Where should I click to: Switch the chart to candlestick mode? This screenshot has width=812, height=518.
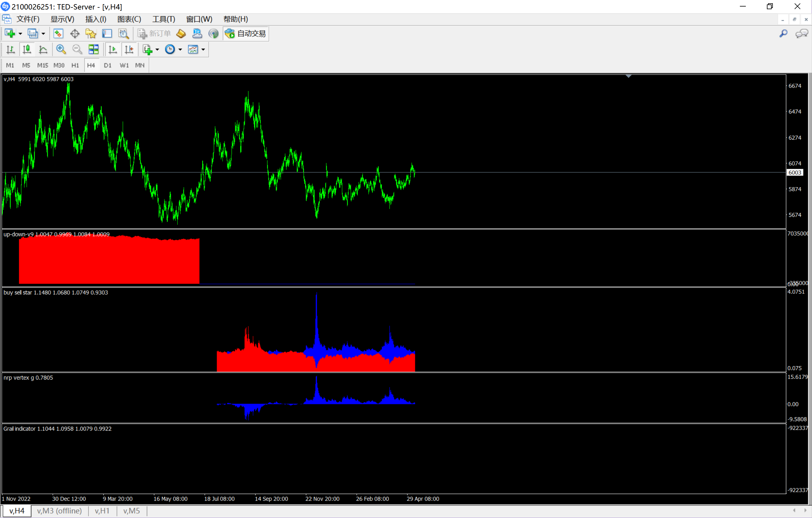tap(27, 49)
